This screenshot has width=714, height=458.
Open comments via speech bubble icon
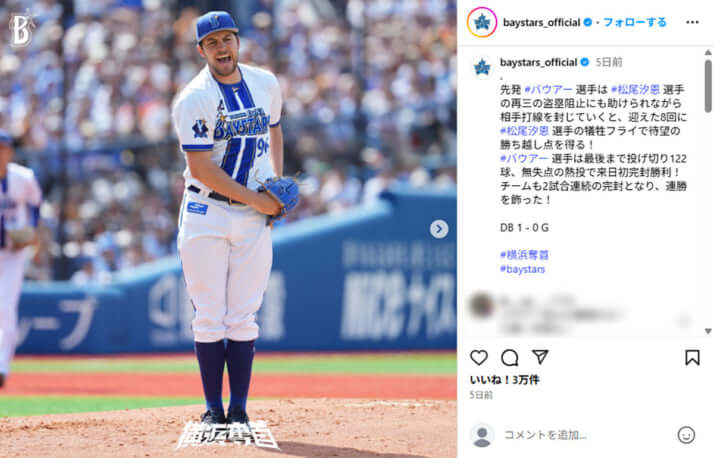pyautogui.click(x=510, y=358)
